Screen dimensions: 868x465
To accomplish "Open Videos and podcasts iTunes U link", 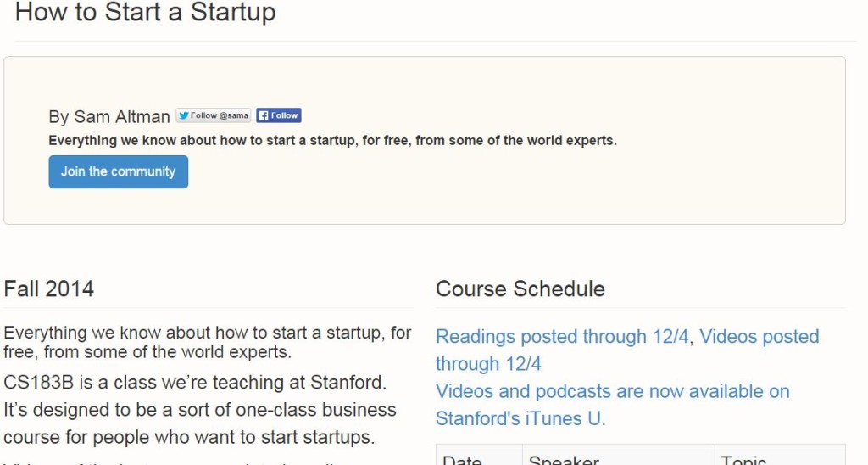I will [612, 405].
